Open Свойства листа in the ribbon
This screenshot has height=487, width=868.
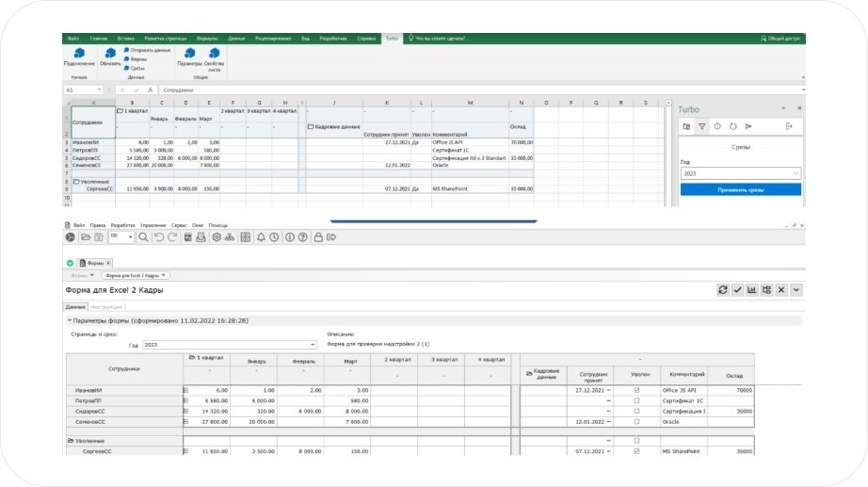pos(214,55)
